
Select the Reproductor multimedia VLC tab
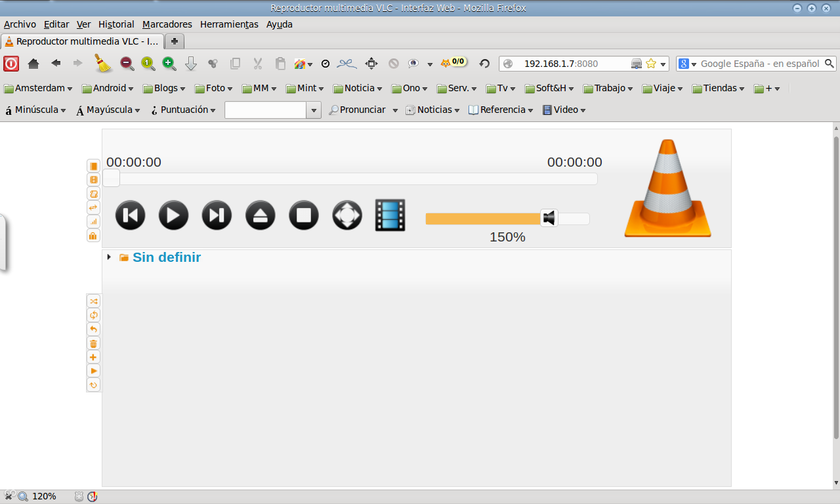[x=82, y=41]
